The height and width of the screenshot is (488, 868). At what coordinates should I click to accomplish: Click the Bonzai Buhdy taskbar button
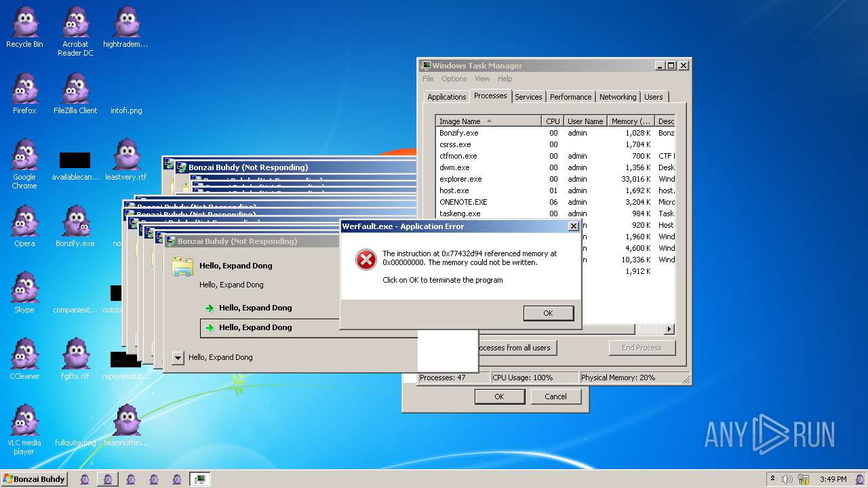click(34, 479)
